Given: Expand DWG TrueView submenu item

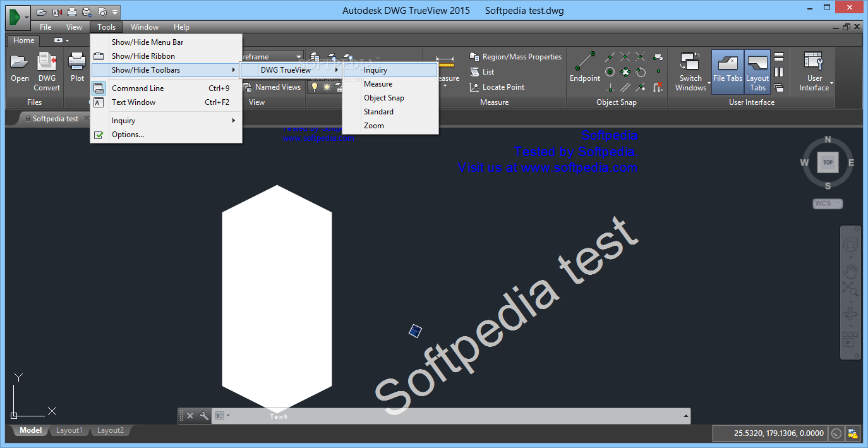Looking at the screenshot, I should (291, 70).
